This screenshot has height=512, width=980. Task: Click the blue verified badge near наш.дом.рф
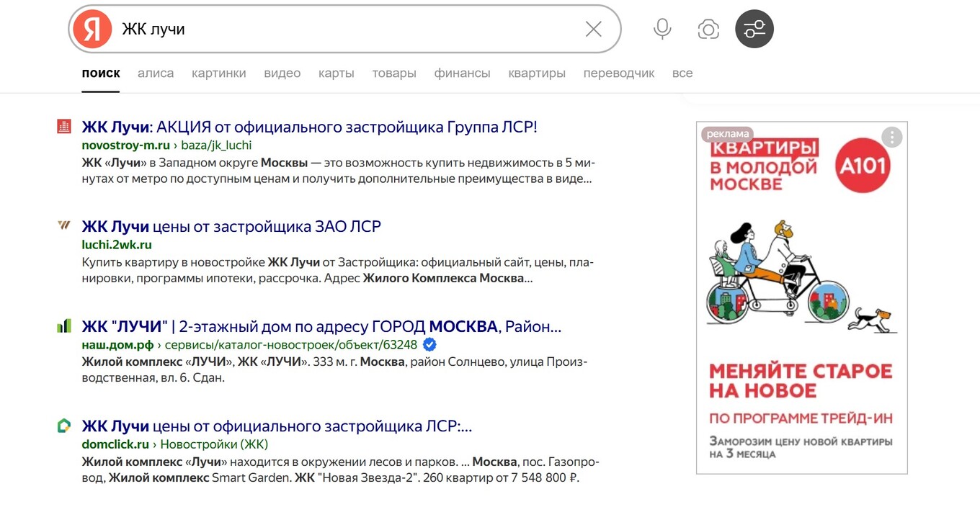(429, 344)
